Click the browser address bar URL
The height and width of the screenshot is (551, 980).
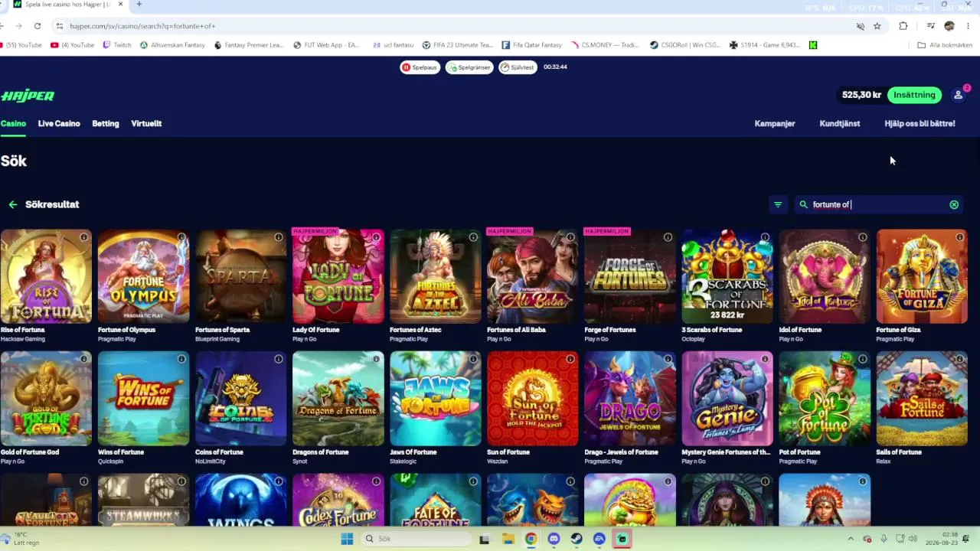[142, 26]
